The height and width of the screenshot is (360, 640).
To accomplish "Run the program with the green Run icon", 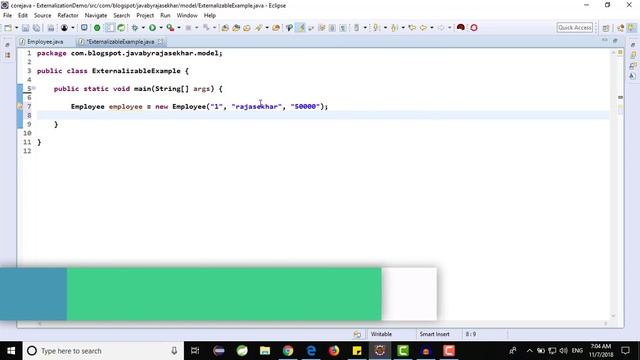I will (152, 28).
